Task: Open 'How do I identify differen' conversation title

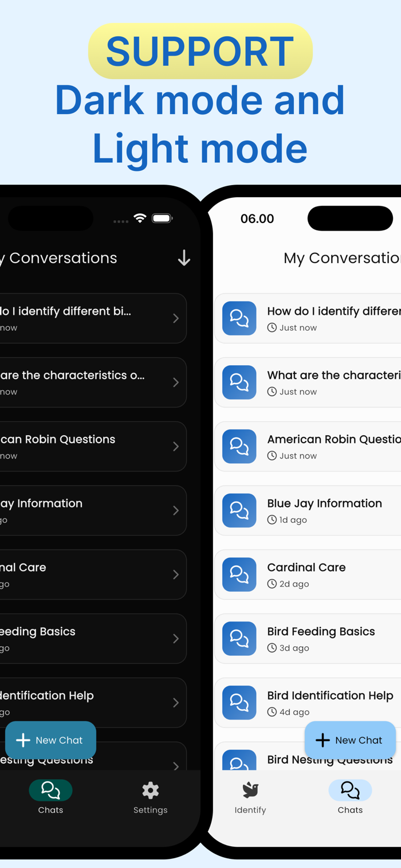Action: tap(334, 311)
